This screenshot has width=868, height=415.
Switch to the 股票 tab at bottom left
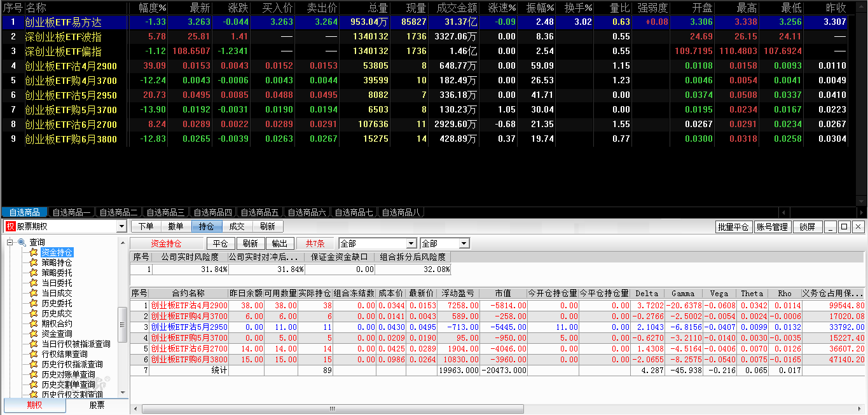(97, 405)
